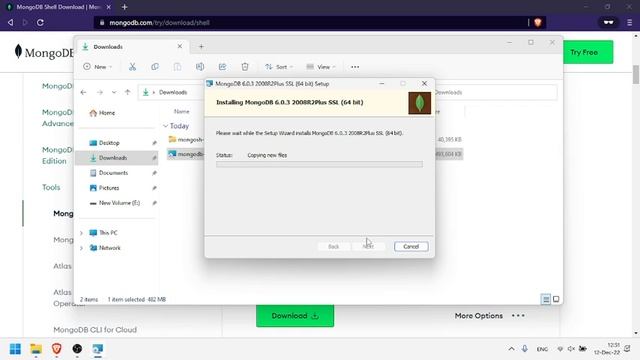Select the Downloads tab in File Explorer
This screenshot has width=640, height=360.
pos(131,47)
